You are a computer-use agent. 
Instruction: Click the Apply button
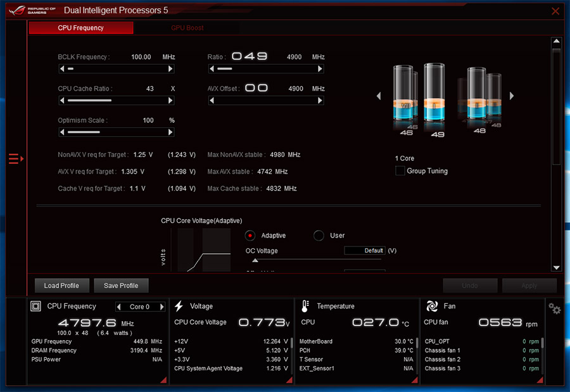529,286
